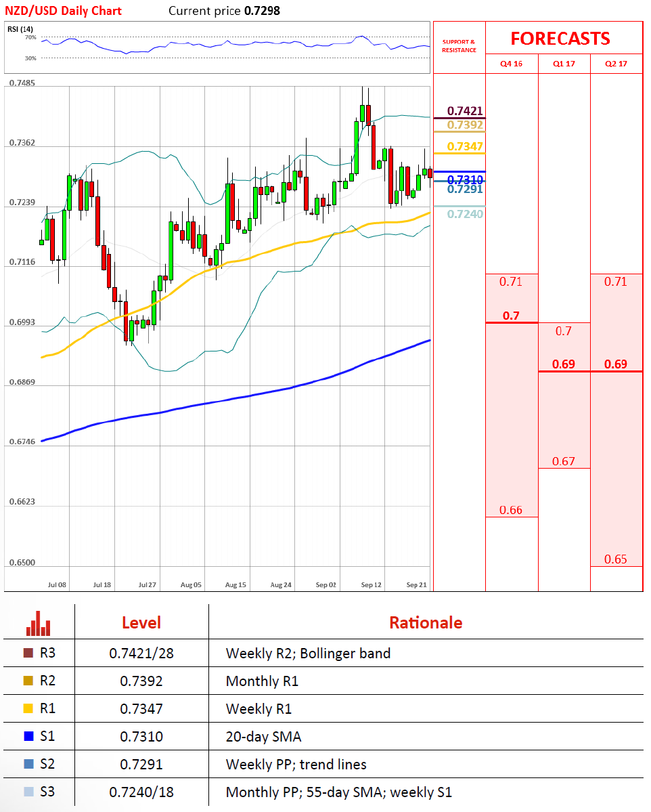Viewport: 651px width, 812px height.
Task: Click the 0.7362 y-axis price label
Action: point(22,142)
